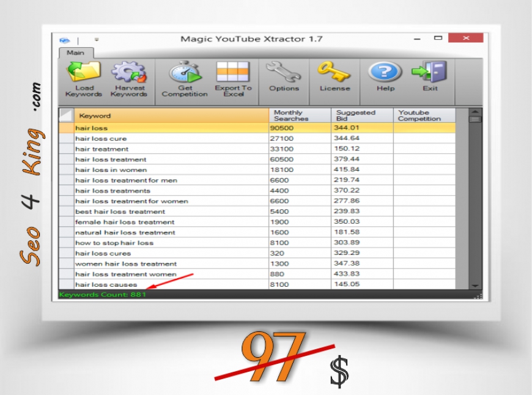The height and width of the screenshot is (395, 532).
Task: Click the Load Keywords folder icon
Action: click(x=84, y=72)
